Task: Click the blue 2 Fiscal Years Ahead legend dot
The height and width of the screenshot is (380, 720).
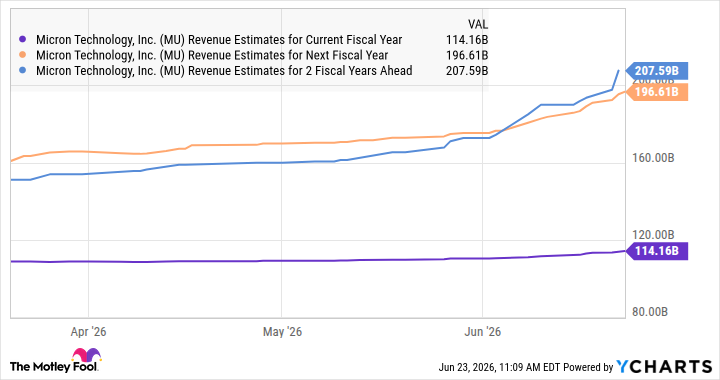Action: tap(22, 71)
